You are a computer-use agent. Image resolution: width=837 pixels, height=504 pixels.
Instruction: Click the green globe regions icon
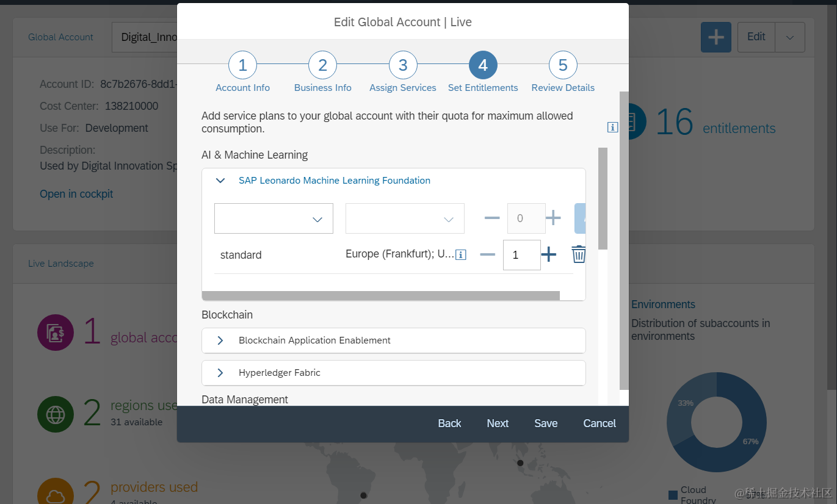pyautogui.click(x=56, y=415)
